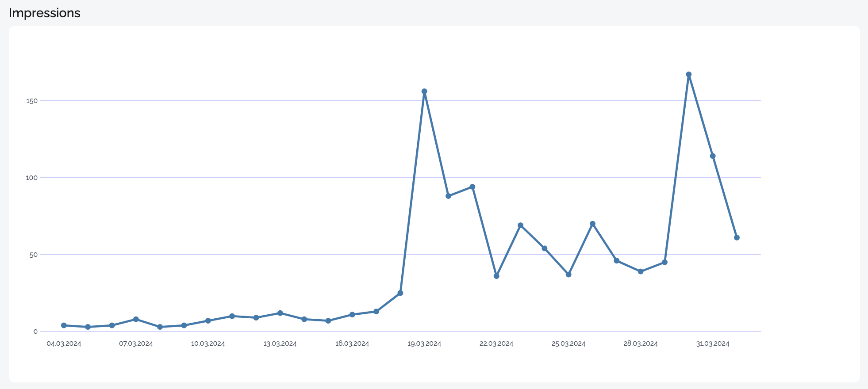Click the Impressions chart title
Viewport: 868px width, 389px height.
coord(44,13)
